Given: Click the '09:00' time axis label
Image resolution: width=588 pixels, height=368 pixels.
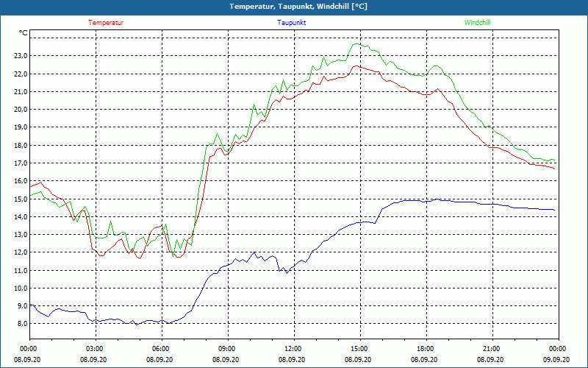Looking at the screenshot, I should point(228,349).
